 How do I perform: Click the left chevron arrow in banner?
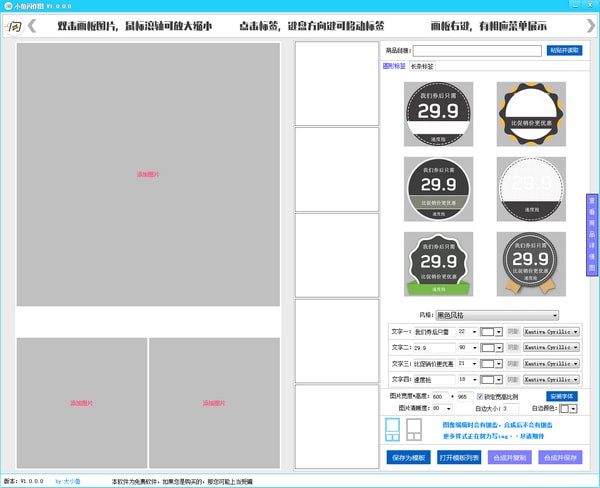click(x=32, y=26)
